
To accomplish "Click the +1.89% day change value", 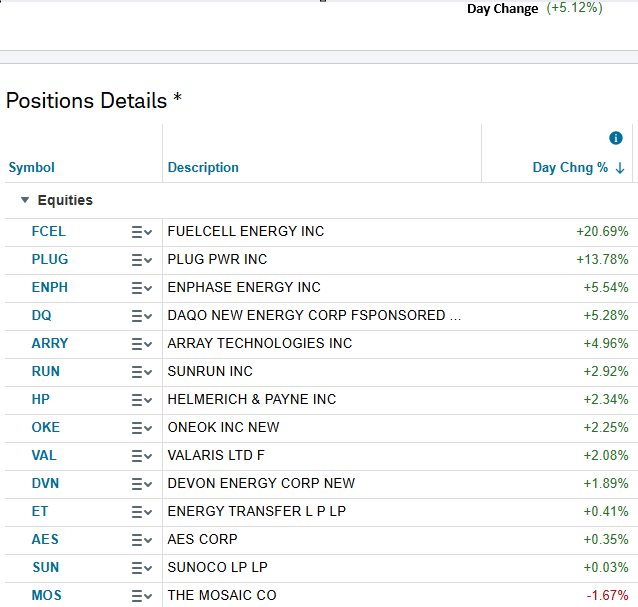I will click(606, 484).
